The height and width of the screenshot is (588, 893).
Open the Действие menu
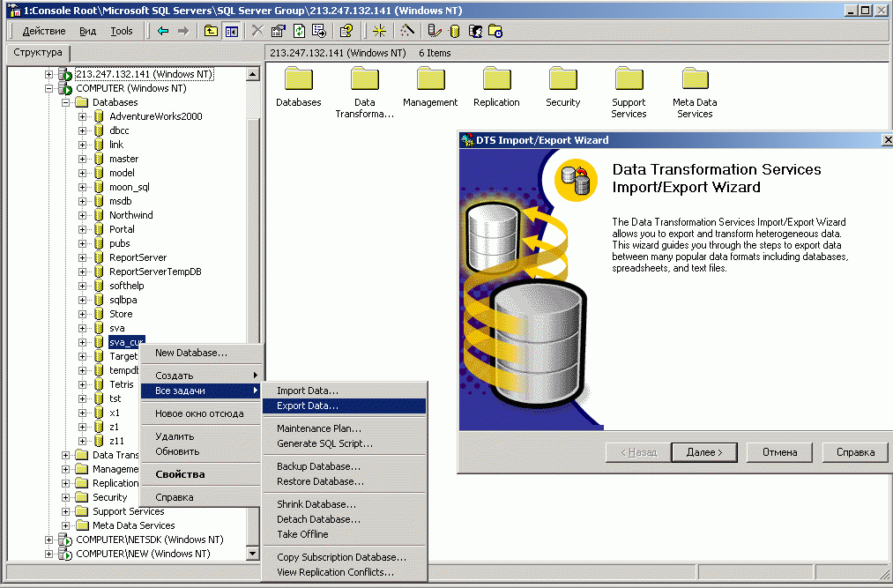pos(44,32)
